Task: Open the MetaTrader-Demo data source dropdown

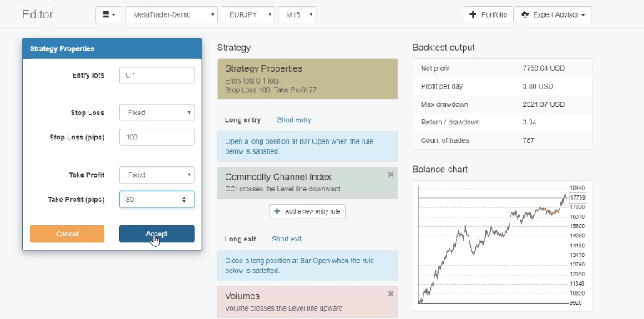Action: coord(171,14)
